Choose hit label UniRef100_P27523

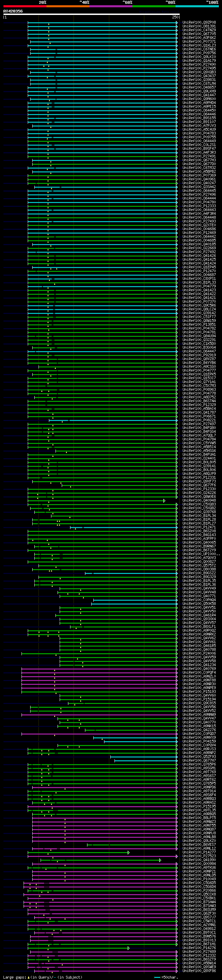(x=199, y=856)
